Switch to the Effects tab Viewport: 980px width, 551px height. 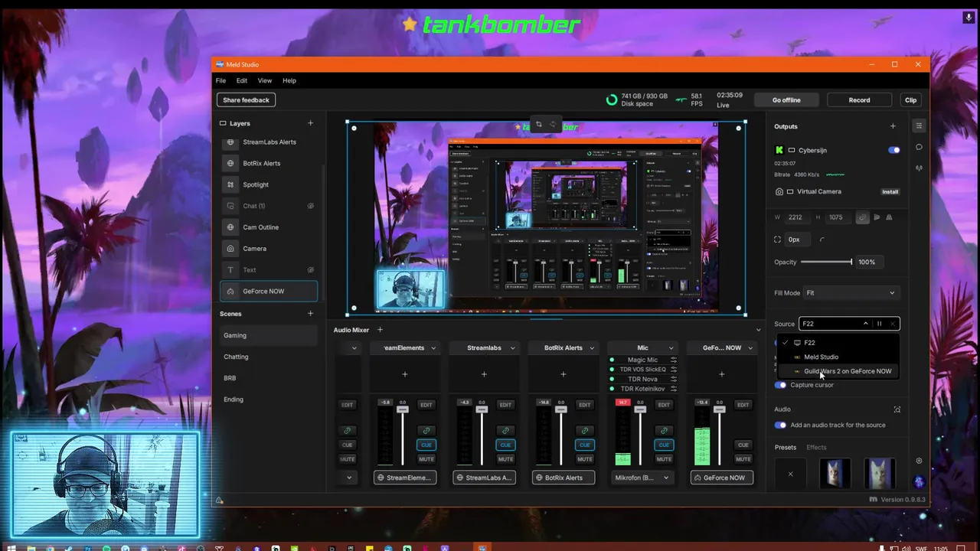tap(816, 448)
